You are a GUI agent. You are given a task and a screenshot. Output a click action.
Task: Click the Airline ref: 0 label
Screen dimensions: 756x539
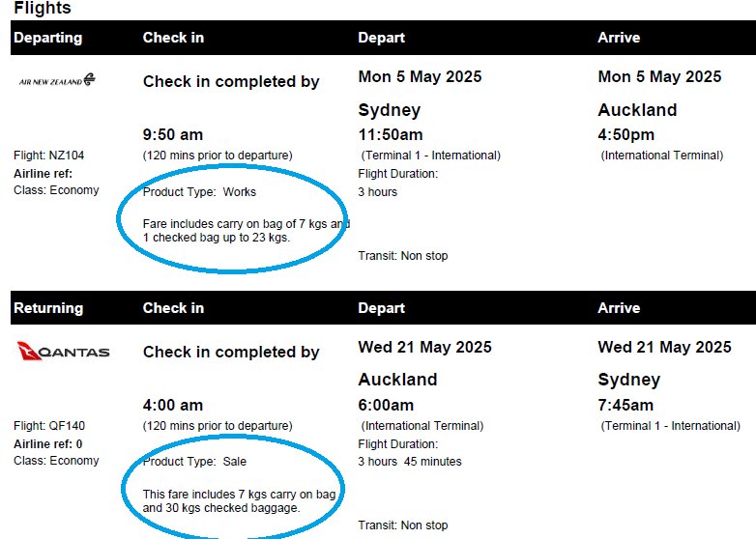click(47, 443)
